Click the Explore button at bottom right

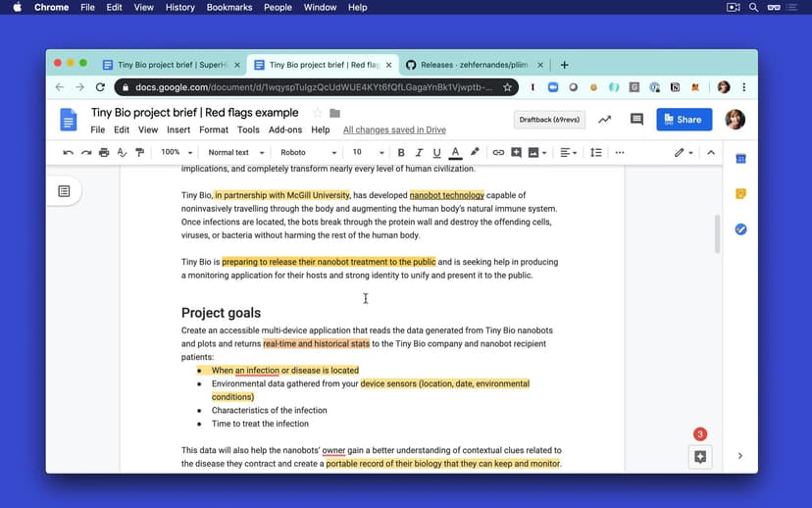click(x=699, y=456)
